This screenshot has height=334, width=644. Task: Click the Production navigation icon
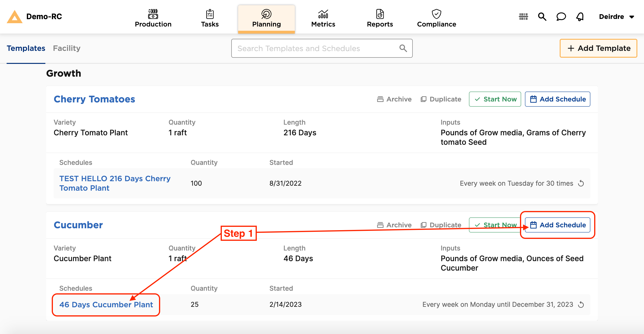152,16
